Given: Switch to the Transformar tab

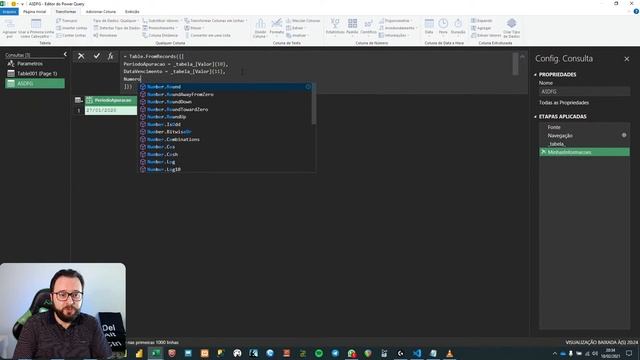Looking at the screenshot, I should [x=66, y=12].
